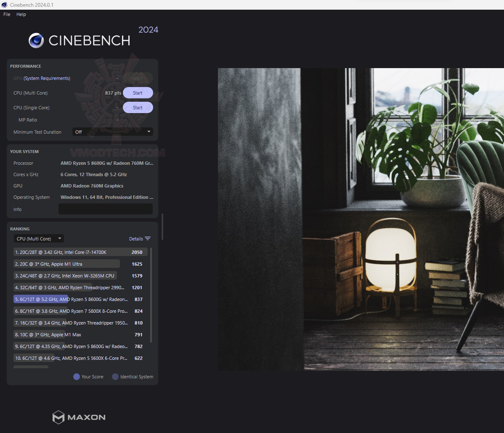Open the Help menu
The width and height of the screenshot is (504, 433).
pyautogui.click(x=21, y=14)
